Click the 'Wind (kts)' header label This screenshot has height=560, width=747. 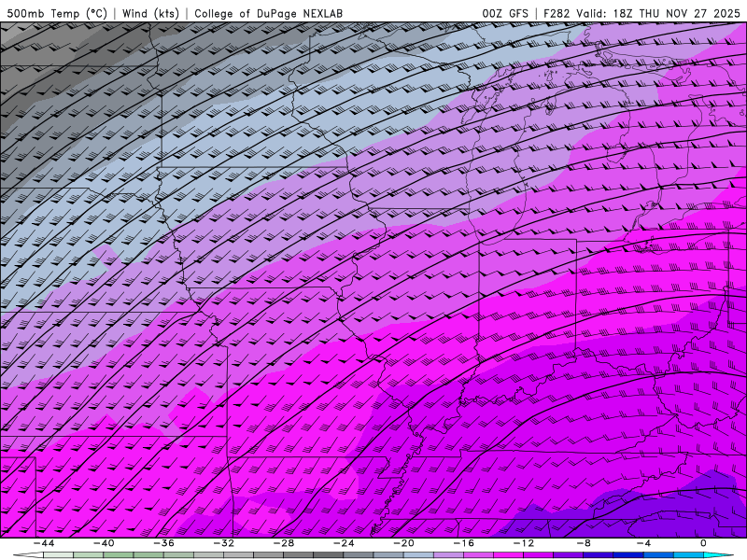[x=150, y=13]
